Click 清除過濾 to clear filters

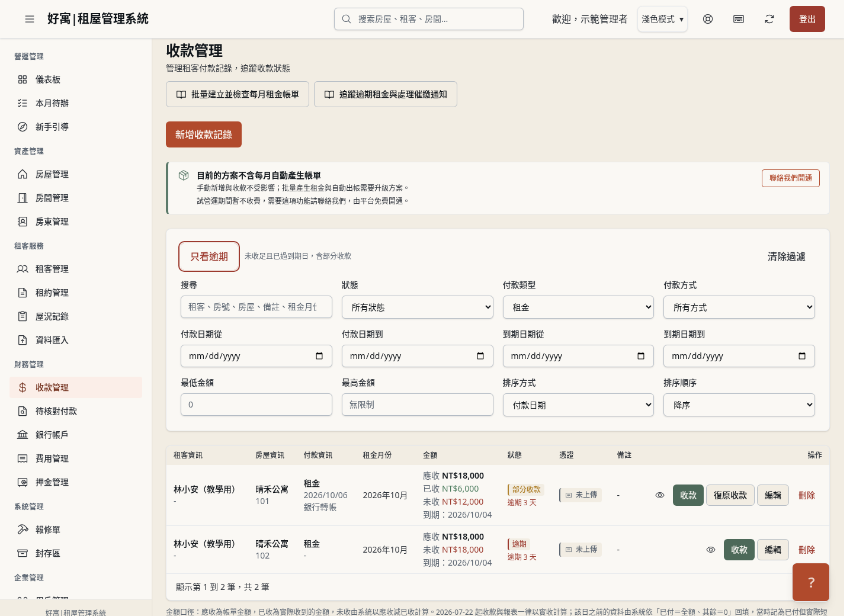[787, 256]
